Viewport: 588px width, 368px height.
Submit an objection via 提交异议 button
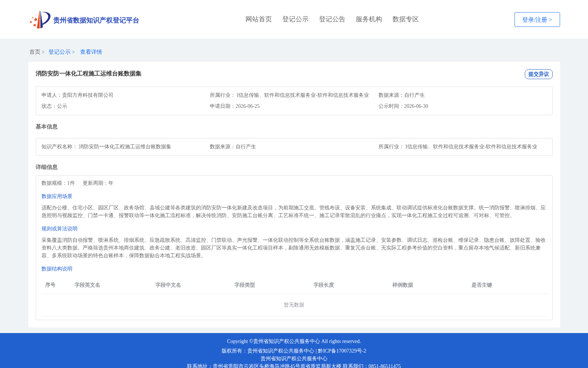(539, 74)
